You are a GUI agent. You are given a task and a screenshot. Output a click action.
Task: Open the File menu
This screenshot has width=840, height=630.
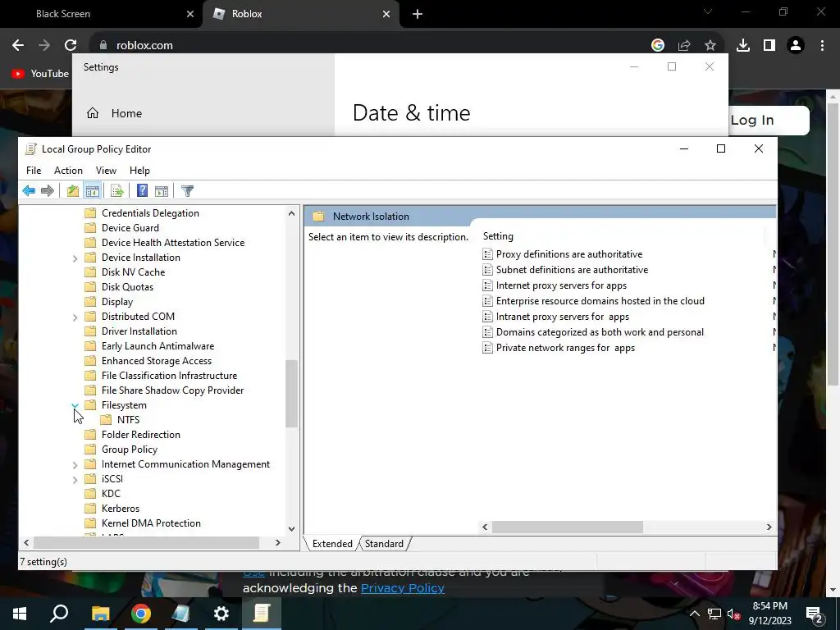(x=33, y=171)
